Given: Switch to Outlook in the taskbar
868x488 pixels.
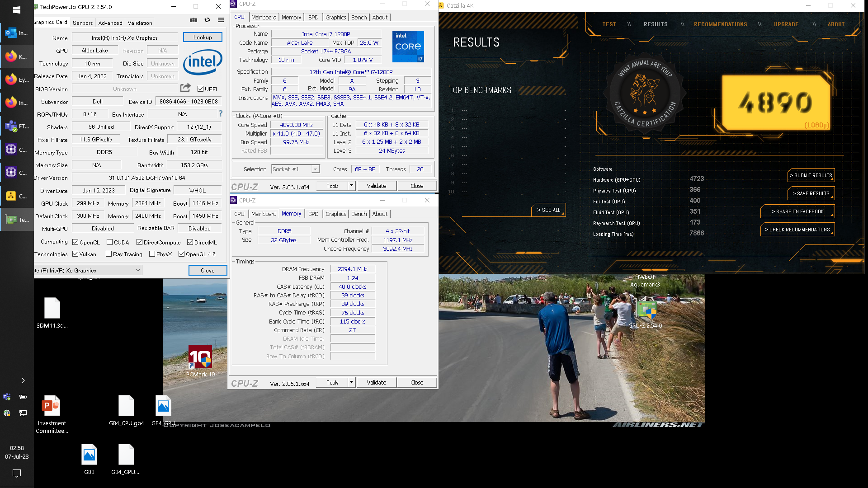Looking at the screenshot, I should (x=17, y=33).
